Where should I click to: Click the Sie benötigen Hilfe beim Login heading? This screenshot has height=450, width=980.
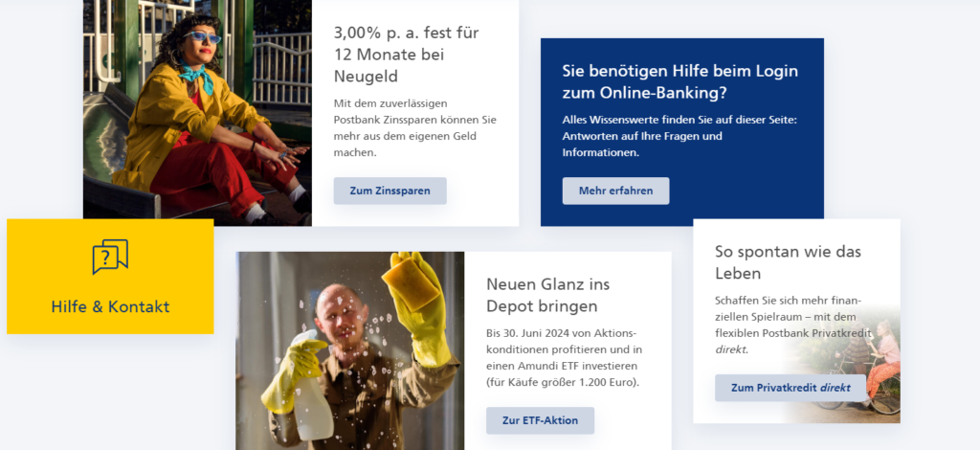click(x=680, y=82)
